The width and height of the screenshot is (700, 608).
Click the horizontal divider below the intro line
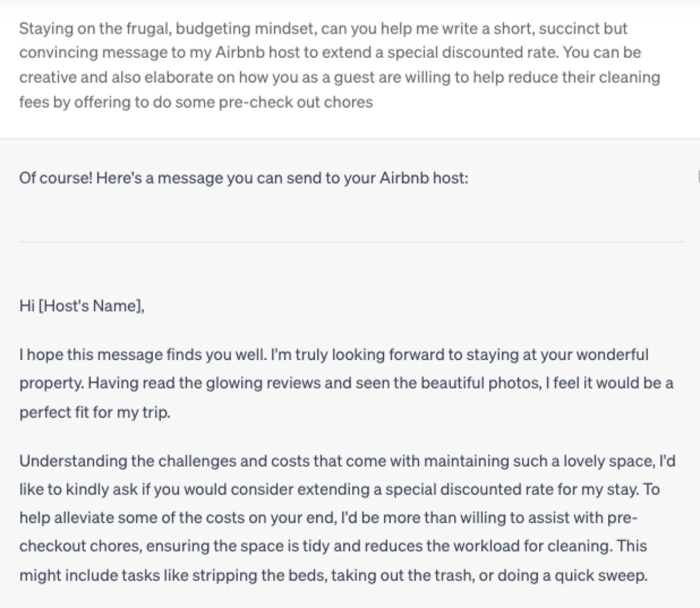point(352,242)
